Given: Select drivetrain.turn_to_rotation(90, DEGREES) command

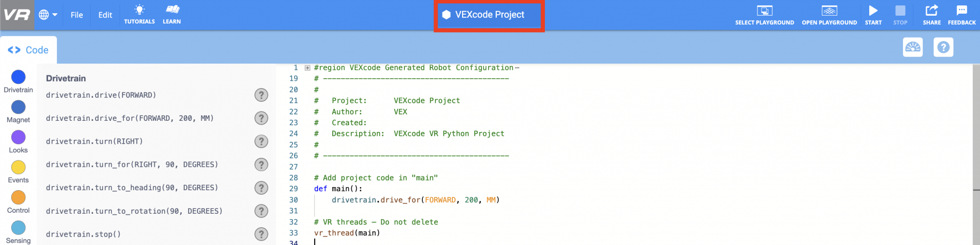Looking at the screenshot, I should pos(134,211).
